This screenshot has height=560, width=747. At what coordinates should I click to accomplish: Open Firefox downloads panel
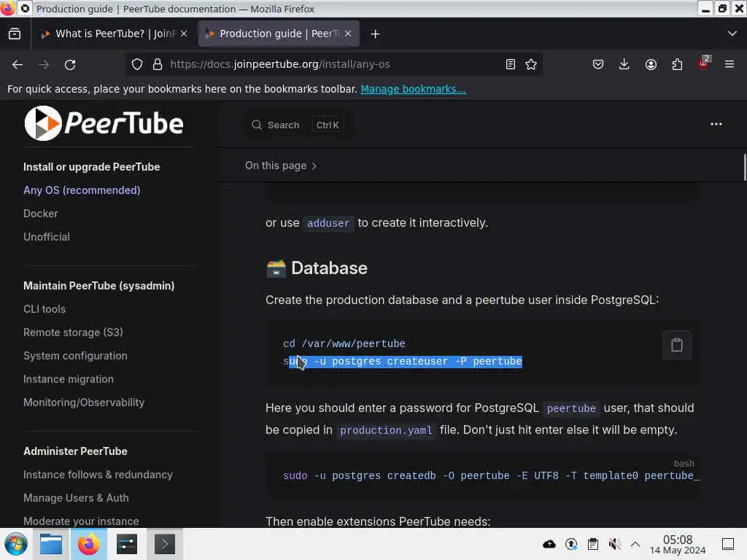coord(624,64)
